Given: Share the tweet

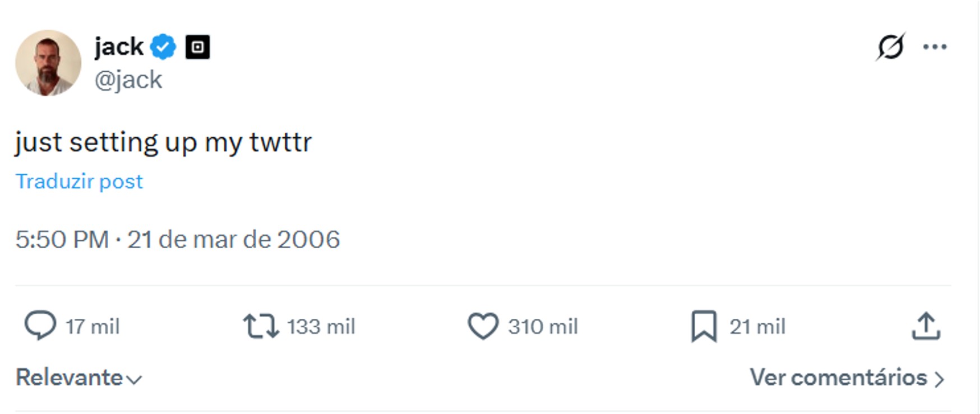Looking at the screenshot, I should 926,325.
